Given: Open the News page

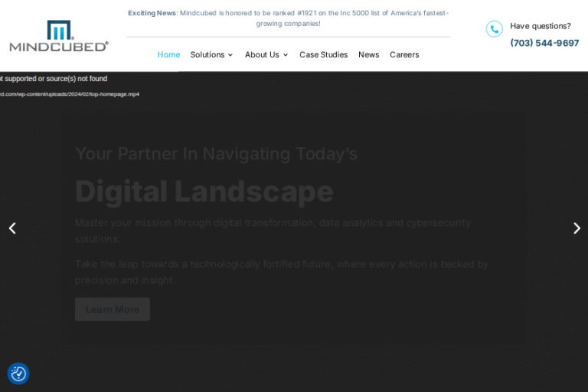Looking at the screenshot, I should [x=368, y=55].
